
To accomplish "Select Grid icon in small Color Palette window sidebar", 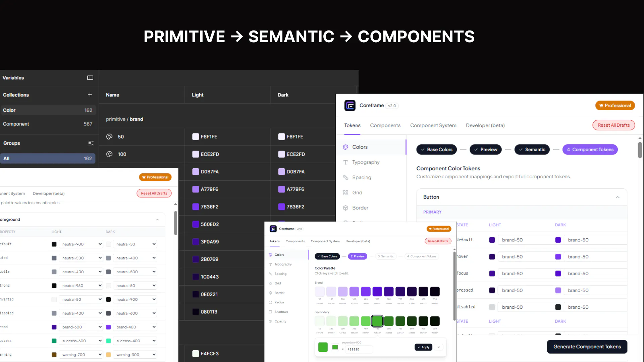I will click(270, 284).
